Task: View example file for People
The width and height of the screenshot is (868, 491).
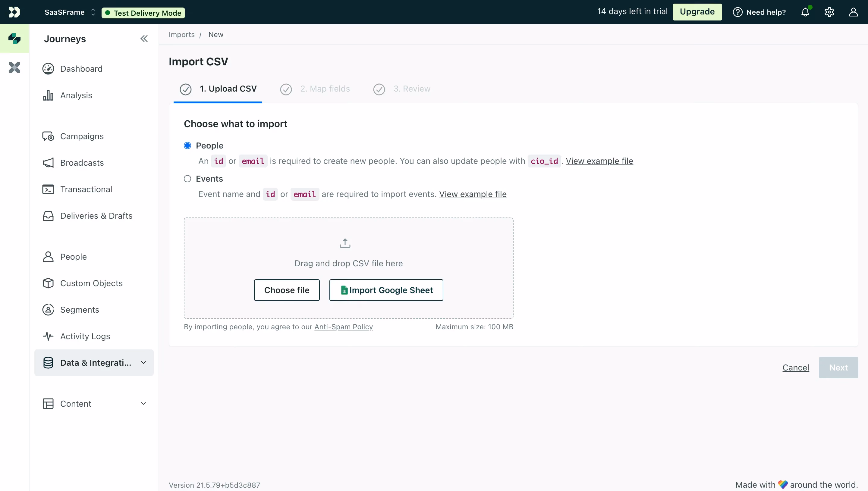Action: 599,161
